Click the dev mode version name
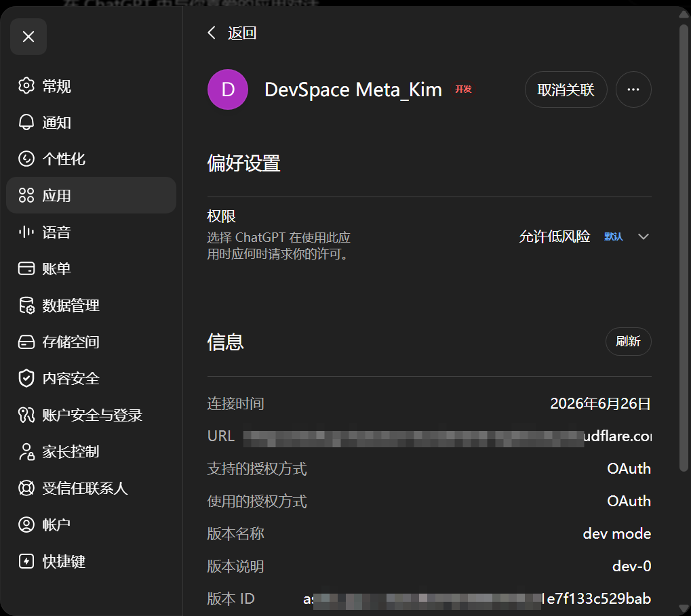This screenshot has width=691, height=616. [617, 533]
